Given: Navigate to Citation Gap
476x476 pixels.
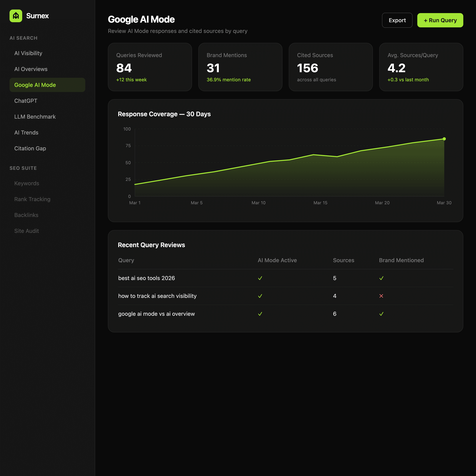Looking at the screenshot, I should (30, 148).
